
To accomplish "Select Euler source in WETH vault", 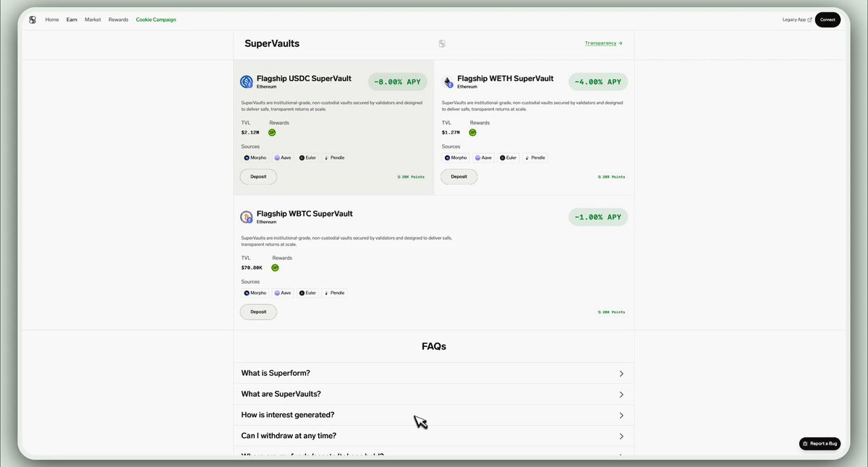I will (x=509, y=158).
